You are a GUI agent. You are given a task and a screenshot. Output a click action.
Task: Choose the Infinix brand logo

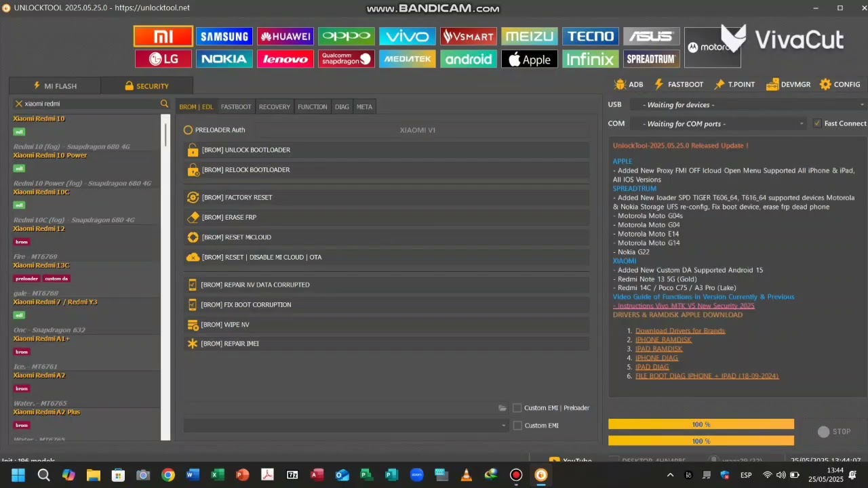[x=591, y=59]
